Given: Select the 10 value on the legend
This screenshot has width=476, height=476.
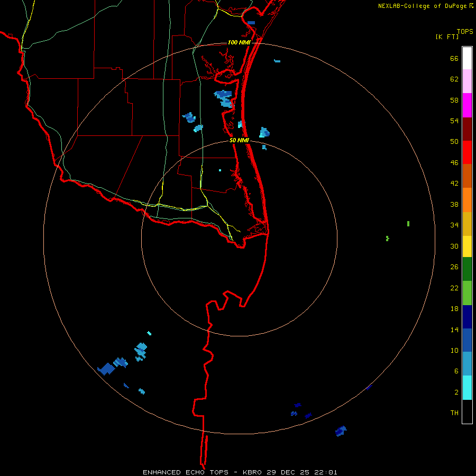Looking at the screenshot, I should click(x=454, y=351).
